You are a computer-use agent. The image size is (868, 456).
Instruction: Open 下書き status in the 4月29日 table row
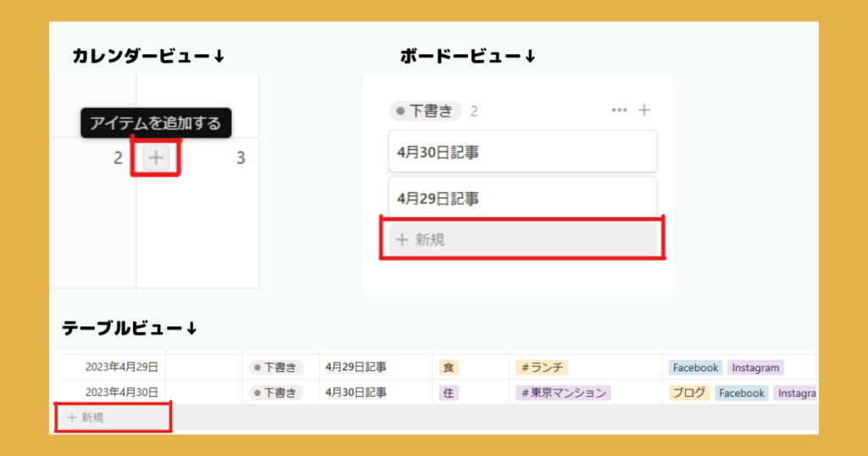275,367
